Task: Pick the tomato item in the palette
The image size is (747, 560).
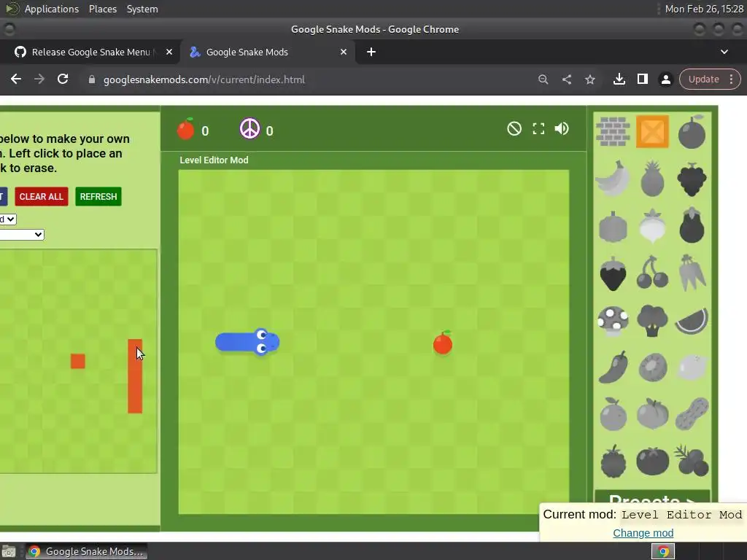Action: pyautogui.click(x=652, y=461)
